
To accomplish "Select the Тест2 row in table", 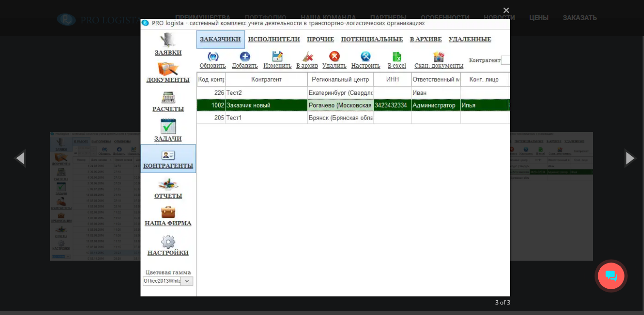I will 266,93.
